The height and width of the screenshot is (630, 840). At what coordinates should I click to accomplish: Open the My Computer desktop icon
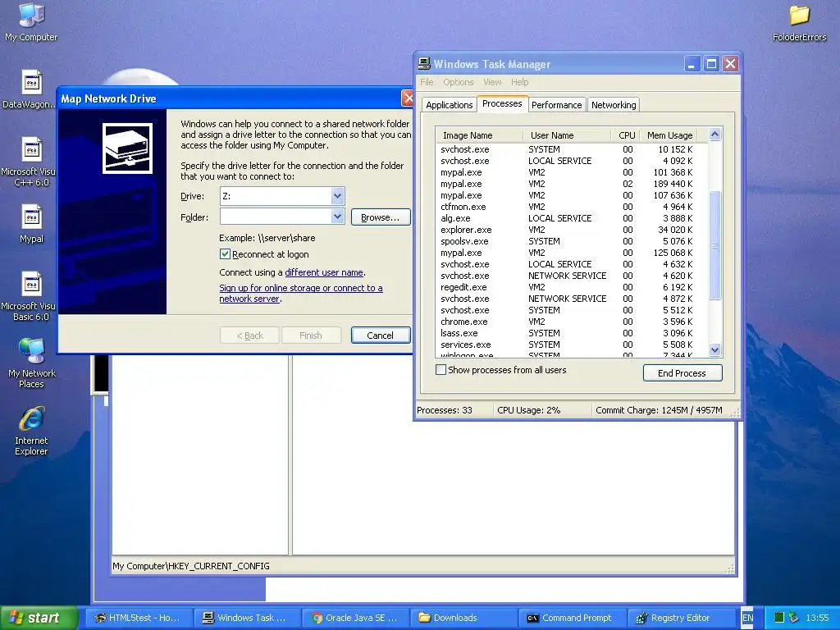pyautogui.click(x=31, y=22)
